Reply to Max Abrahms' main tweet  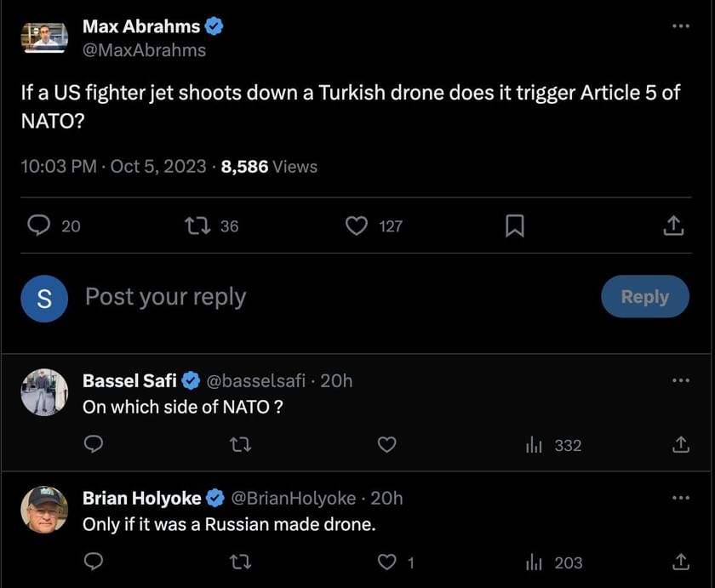[40, 225]
